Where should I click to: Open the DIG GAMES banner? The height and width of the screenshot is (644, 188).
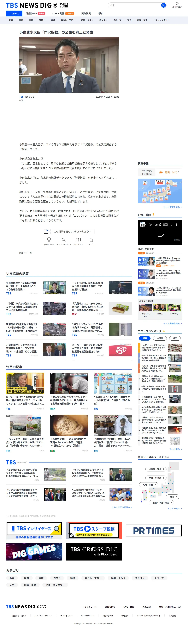pos(34,552)
